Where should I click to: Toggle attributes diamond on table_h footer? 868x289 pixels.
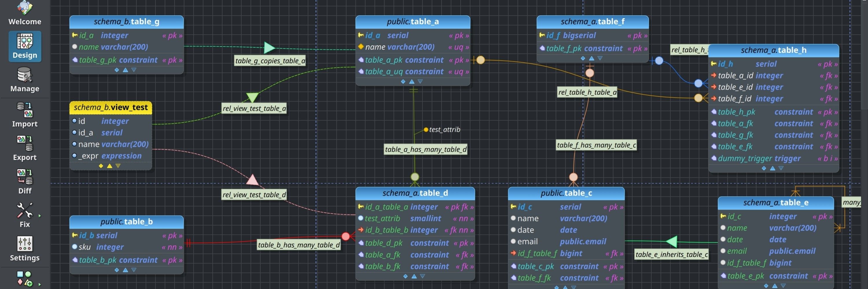tap(764, 168)
